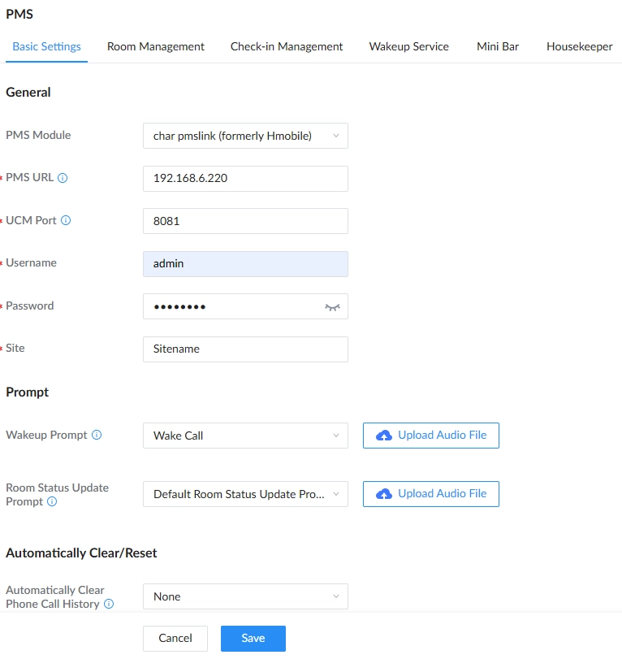This screenshot has height=672, width=622.
Task: Switch to the Mini Bar tab
Action: [498, 46]
